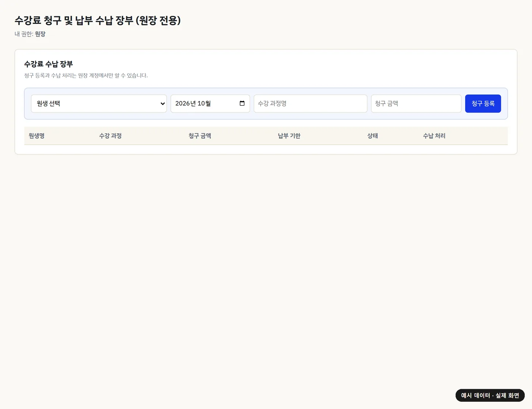Click the 납부 기한 column header

[289, 136]
